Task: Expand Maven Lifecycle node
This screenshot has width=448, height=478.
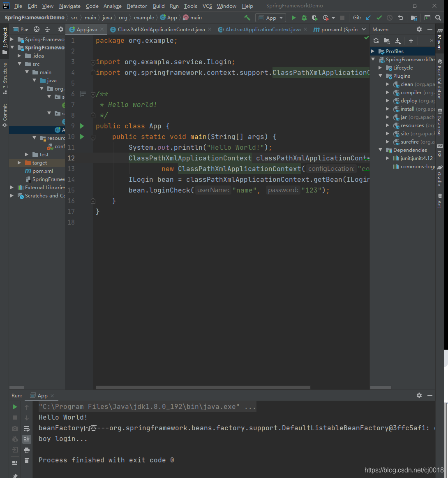Action: [380, 68]
